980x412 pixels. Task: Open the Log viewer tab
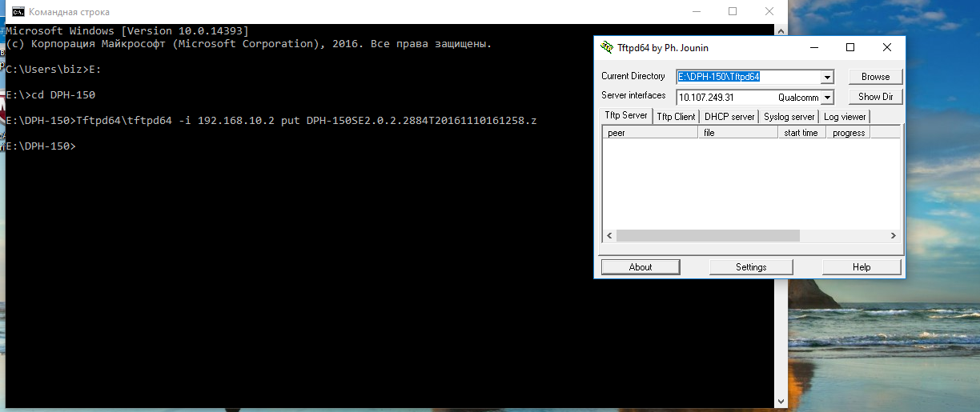[845, 117]
